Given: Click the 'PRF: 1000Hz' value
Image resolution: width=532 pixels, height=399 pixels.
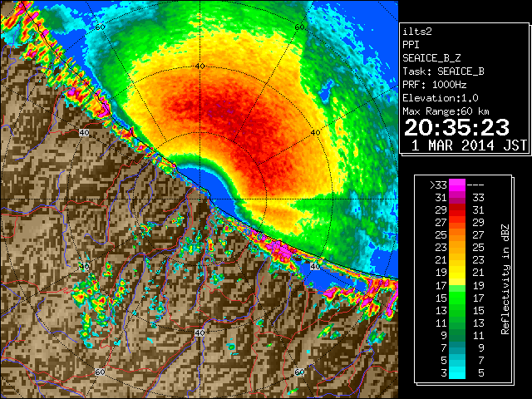Looking at the screenshot, I should coord(435,85).
